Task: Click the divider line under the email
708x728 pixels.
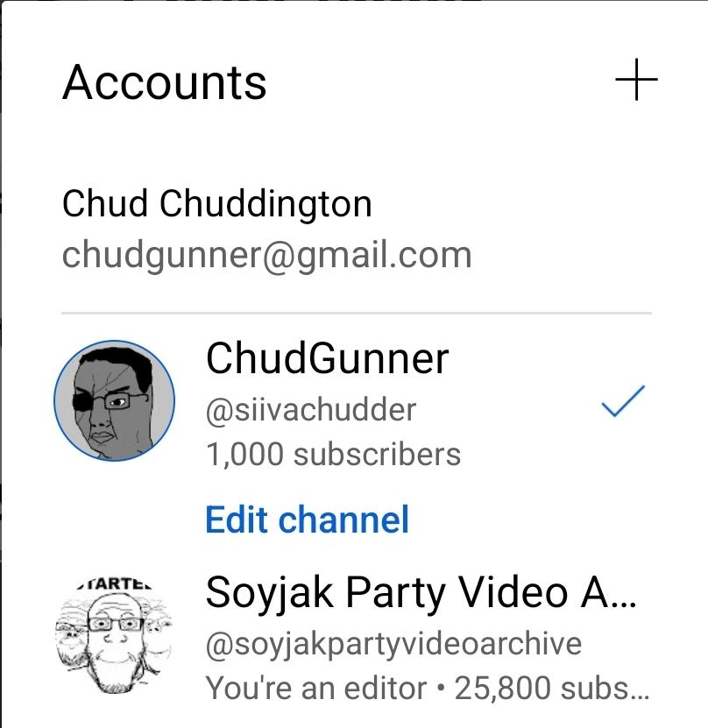Action: 357,313
